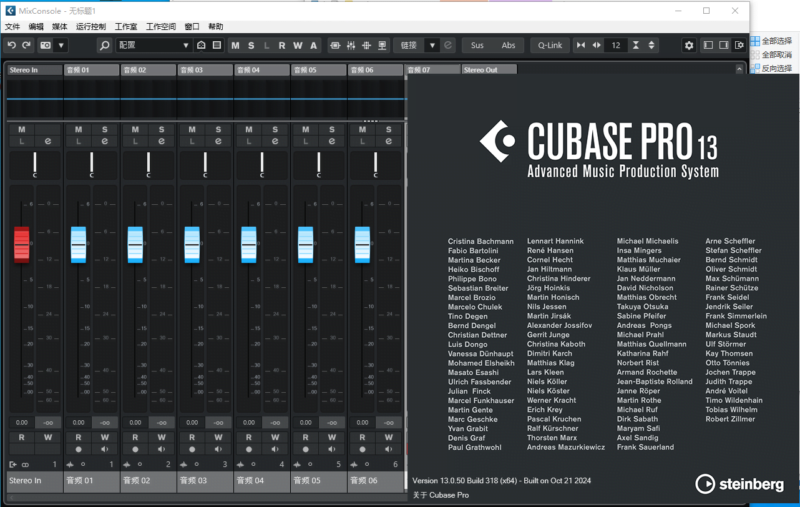This screenshot has height=507, width=800.
Task: Enable Q-Link in the toolbar
Action: click(x=549, y=45)
